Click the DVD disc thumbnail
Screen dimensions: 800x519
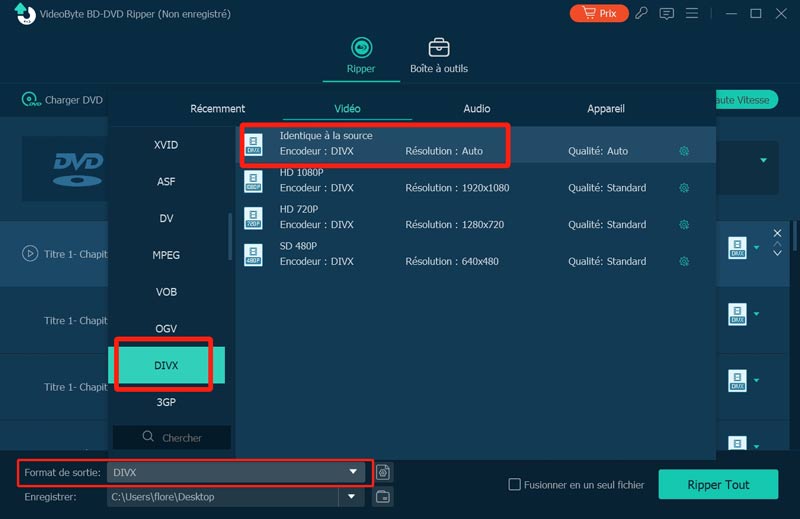click(x=78, y=168)
